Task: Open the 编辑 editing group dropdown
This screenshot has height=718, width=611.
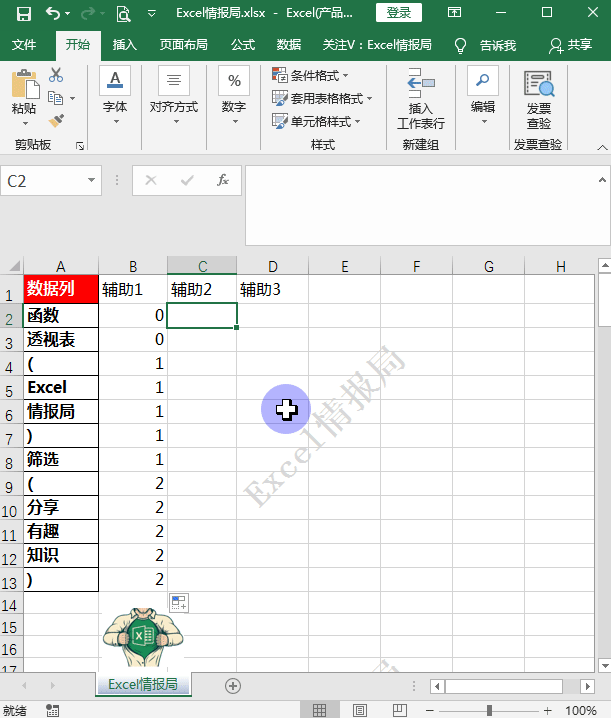Action: (483, 95)
